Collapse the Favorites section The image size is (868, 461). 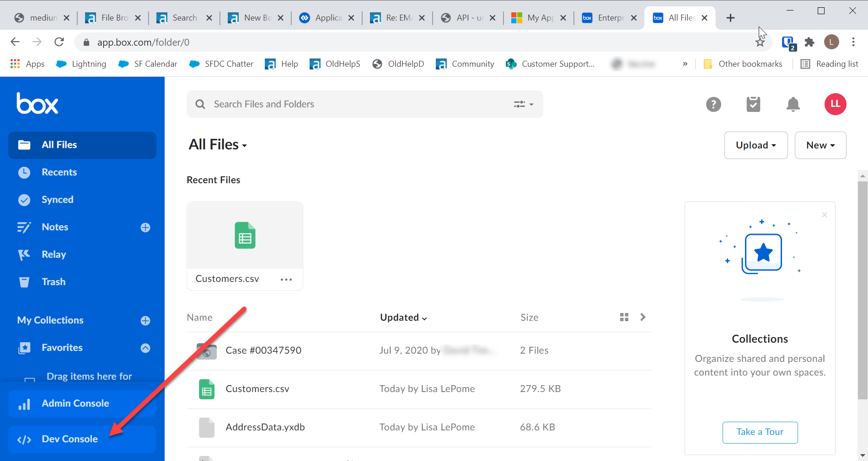pyautogui.click(x=145, y=348)
